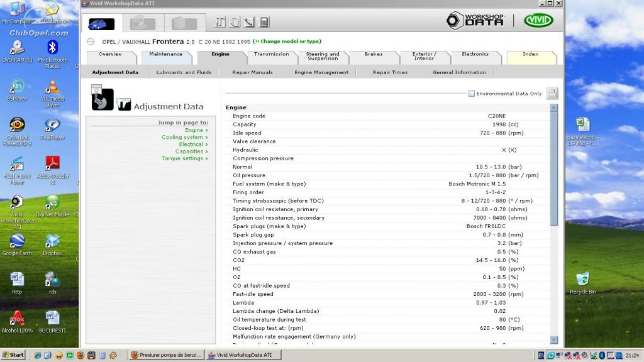Click the green Vivid logo

pos(538,21)
